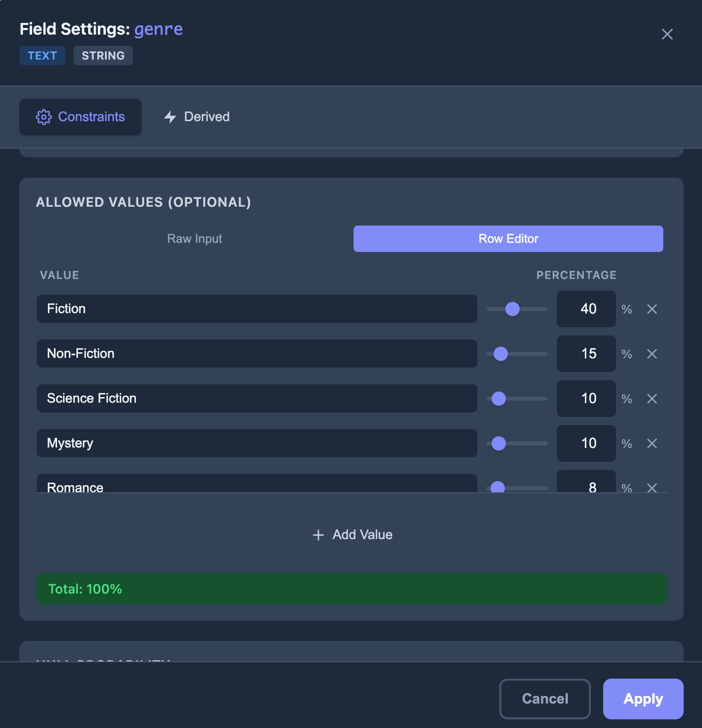Click the gear icon on Constraints tab
This screenshot has width=702, height=728.
(x=44, y=117)
